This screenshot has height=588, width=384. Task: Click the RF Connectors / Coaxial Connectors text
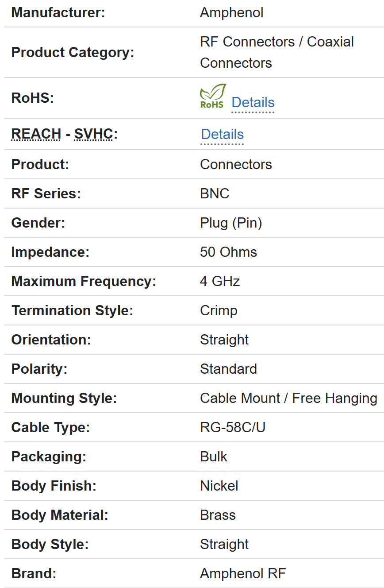click(x=276, y=52)
